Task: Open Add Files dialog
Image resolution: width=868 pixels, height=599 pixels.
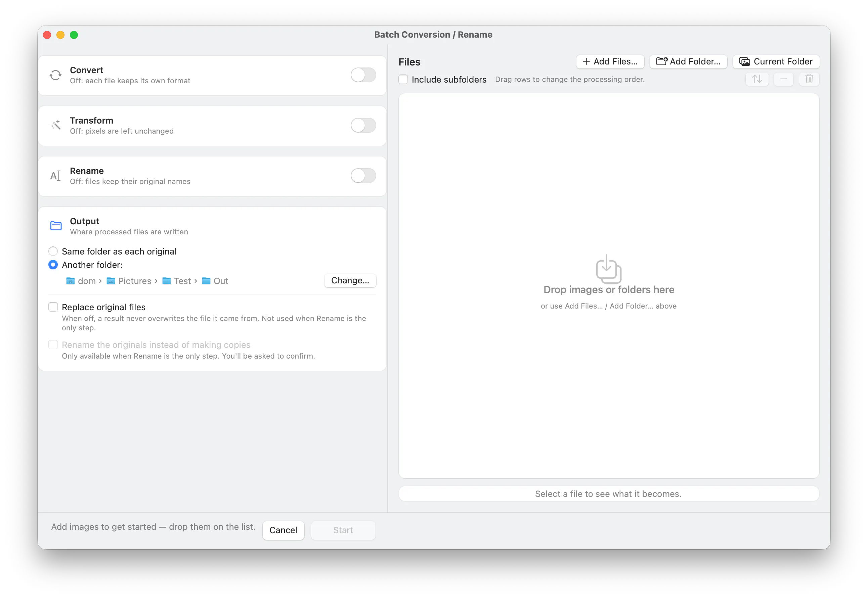Action: [x=610, y=61]
